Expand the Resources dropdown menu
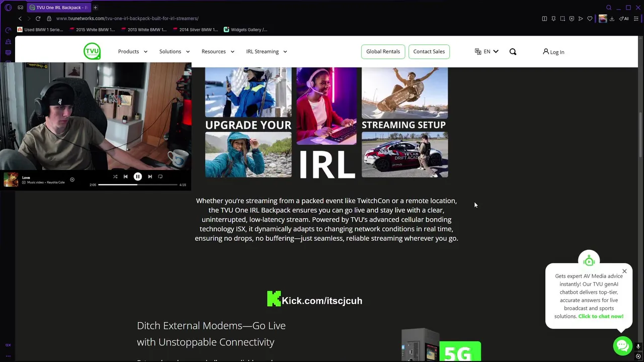Screen dimensions: 644x362 pos(218,51)
